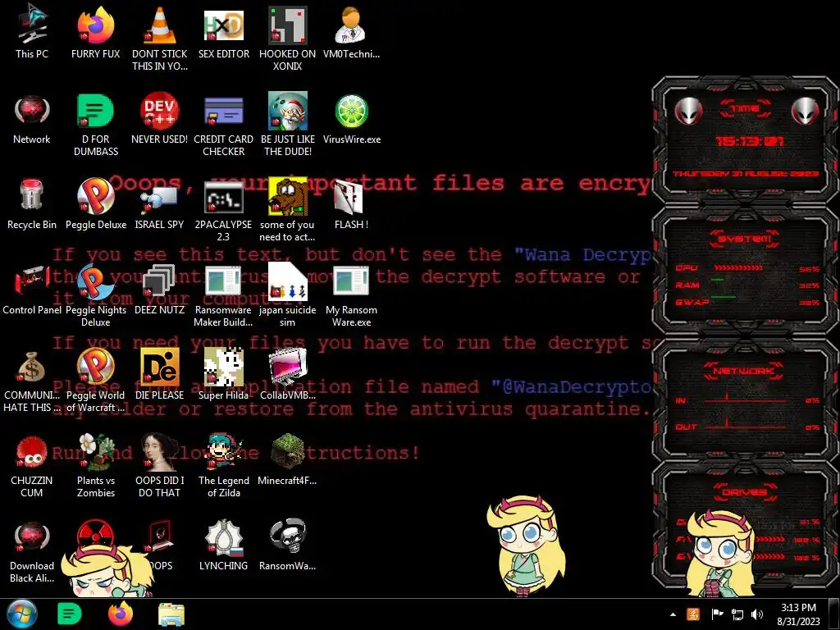Click the right alien head on TIME gadget
The height and width of the screenshot is (630, 840).
[806, 111]
